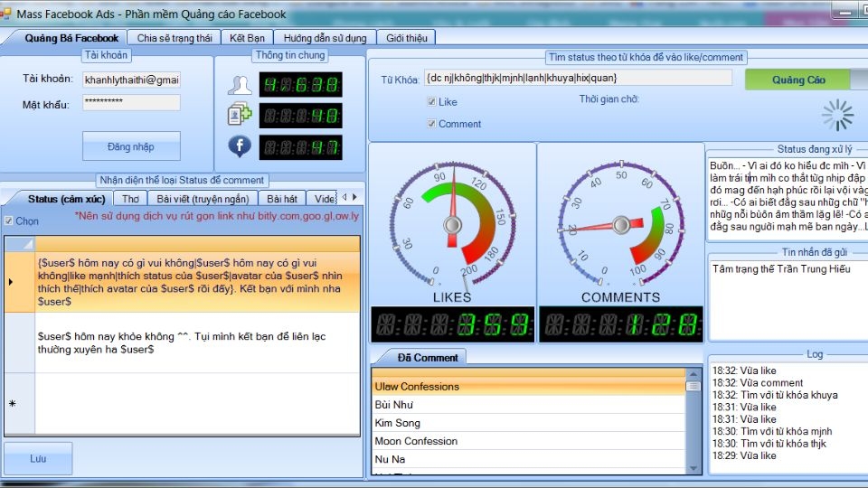868x488 pixels.
Task: Open the Chia sẻ trạng thái tab
Action: click(x=175, y=38)
